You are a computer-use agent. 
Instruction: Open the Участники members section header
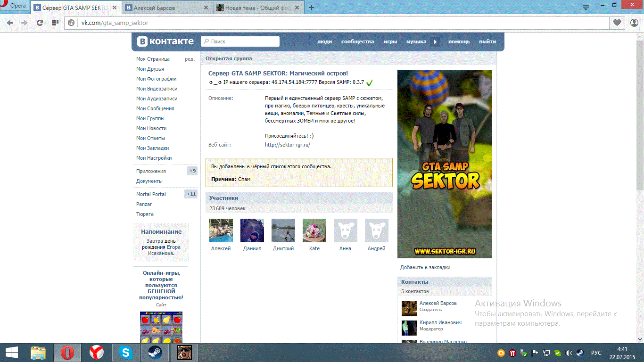point(299,198)
